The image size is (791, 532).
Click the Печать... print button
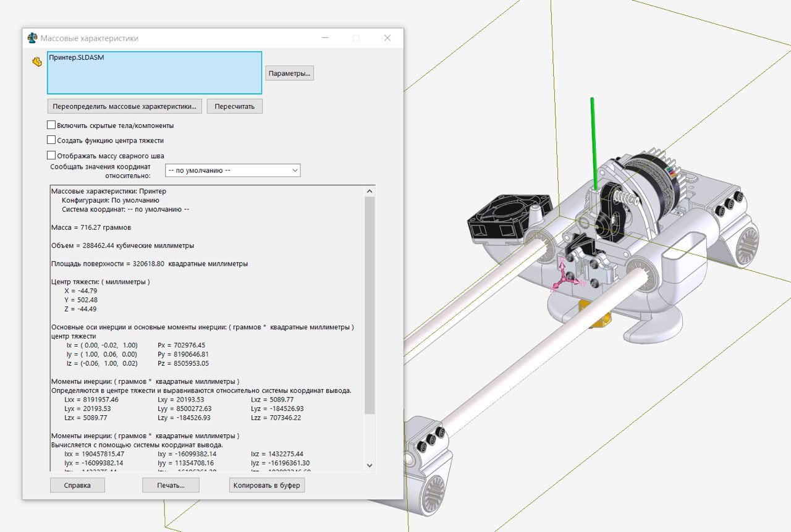(x=171, y=485)
